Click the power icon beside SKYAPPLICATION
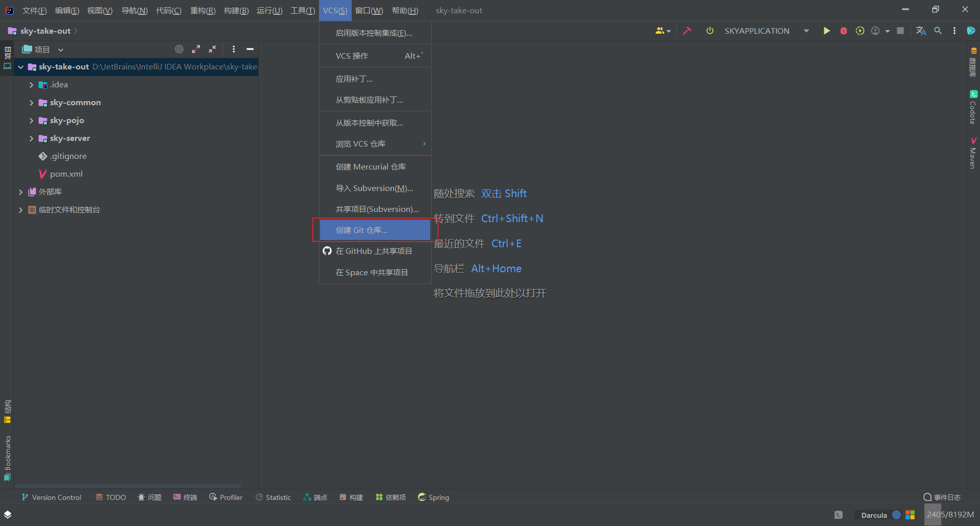 pyautogui.click(x=710, y=31)
